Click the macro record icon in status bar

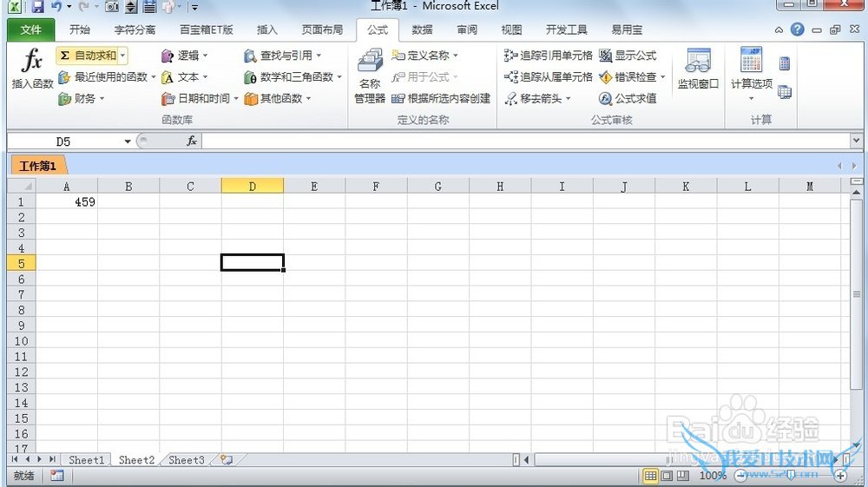pos(56,476)
